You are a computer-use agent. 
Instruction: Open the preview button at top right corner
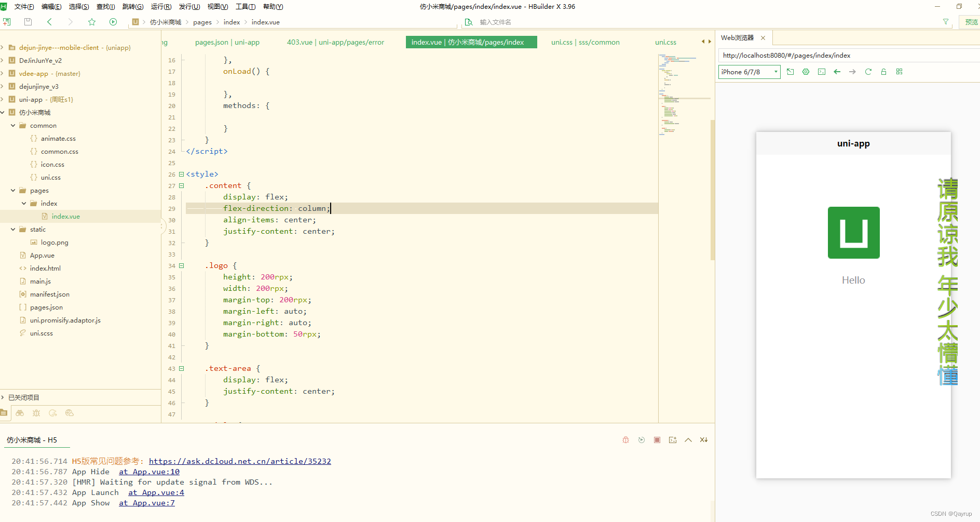coord(971,22)
